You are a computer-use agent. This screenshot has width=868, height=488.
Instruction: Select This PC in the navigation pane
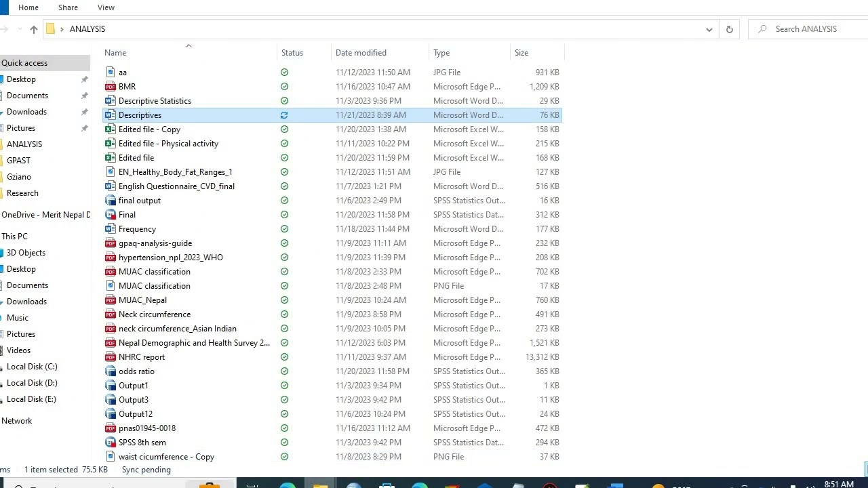click(14, 237)
